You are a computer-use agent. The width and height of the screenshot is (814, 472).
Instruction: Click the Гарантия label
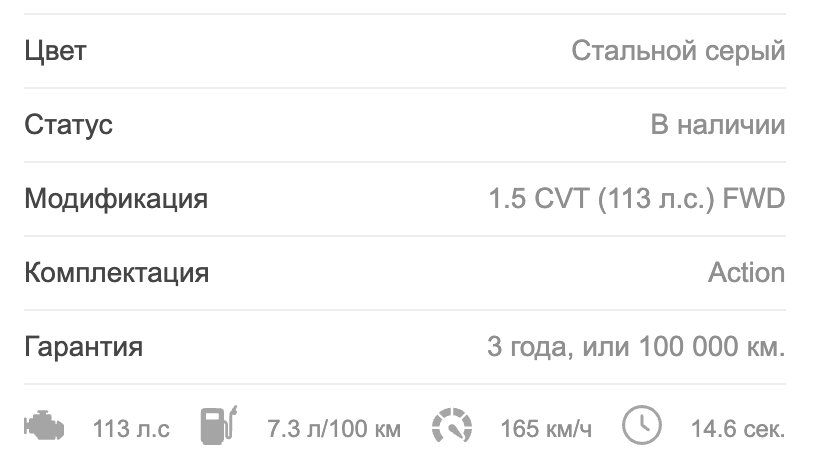tap(83, 347)
